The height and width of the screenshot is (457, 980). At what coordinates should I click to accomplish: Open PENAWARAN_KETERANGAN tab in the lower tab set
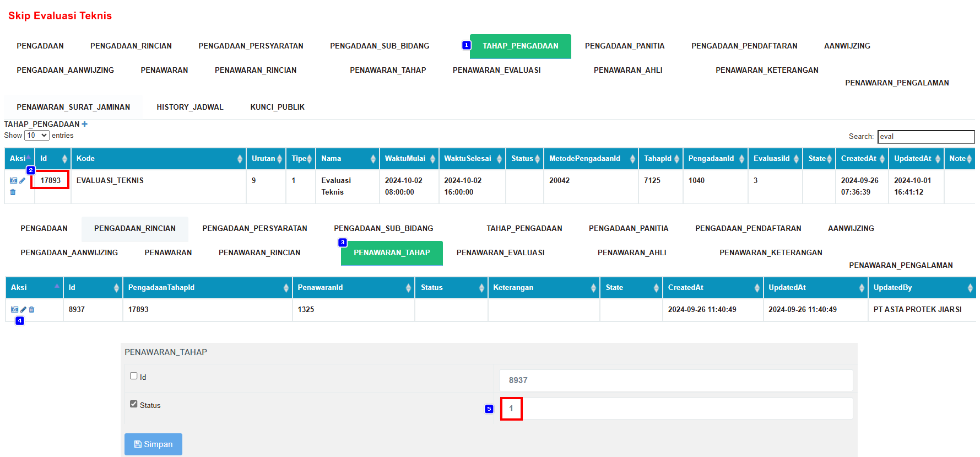tap(771, 253)
